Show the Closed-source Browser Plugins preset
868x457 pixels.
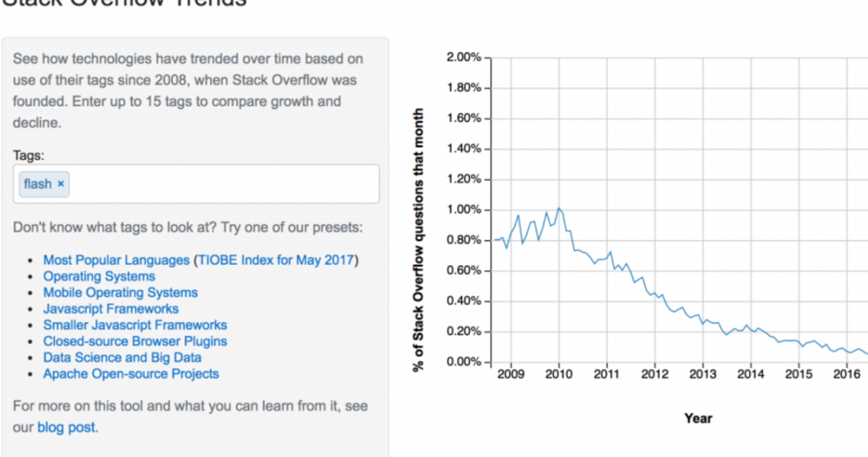point(135,341)
